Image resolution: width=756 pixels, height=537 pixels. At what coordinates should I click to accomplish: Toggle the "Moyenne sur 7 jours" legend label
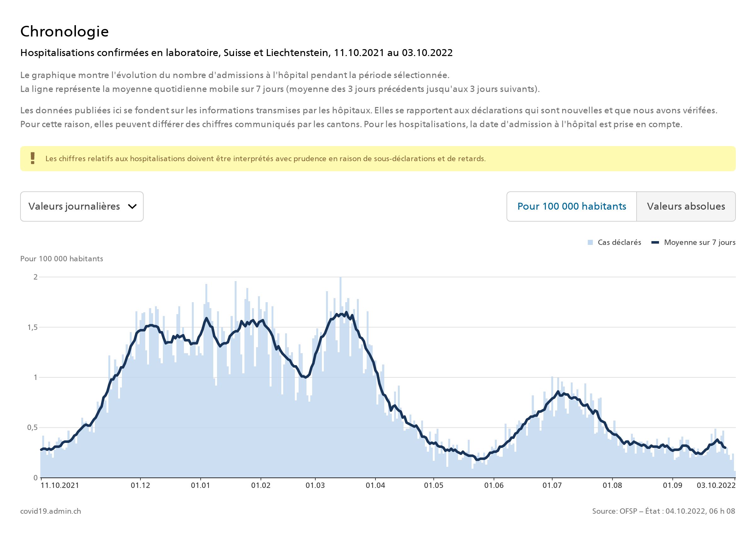tap(699, 242)
